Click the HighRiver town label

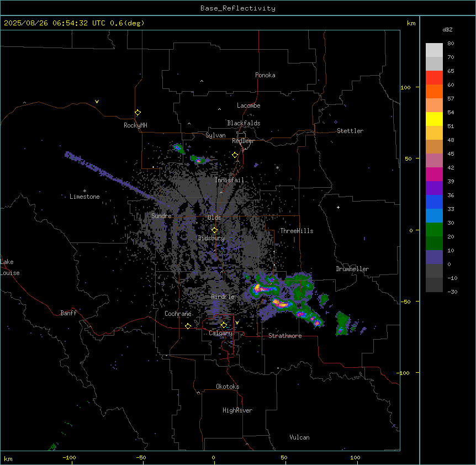pos(237,410)
